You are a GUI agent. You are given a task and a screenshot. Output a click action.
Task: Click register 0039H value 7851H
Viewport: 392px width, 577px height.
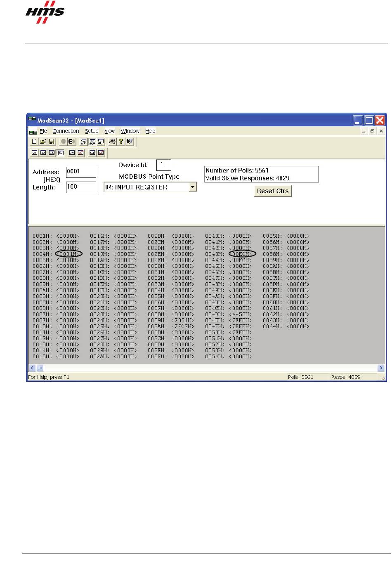click(x=183, y=320)
